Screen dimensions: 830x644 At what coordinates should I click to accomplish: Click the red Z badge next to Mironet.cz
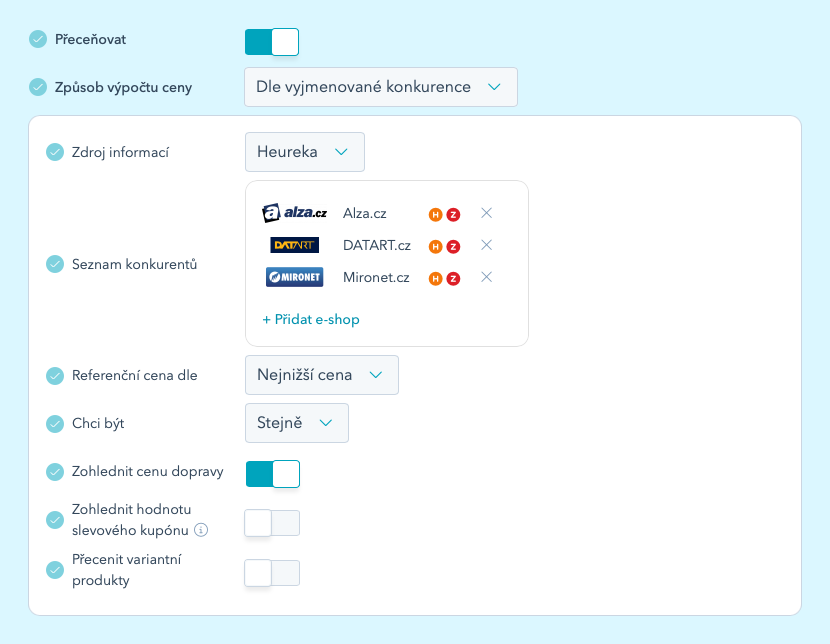(x=453, y=278)
